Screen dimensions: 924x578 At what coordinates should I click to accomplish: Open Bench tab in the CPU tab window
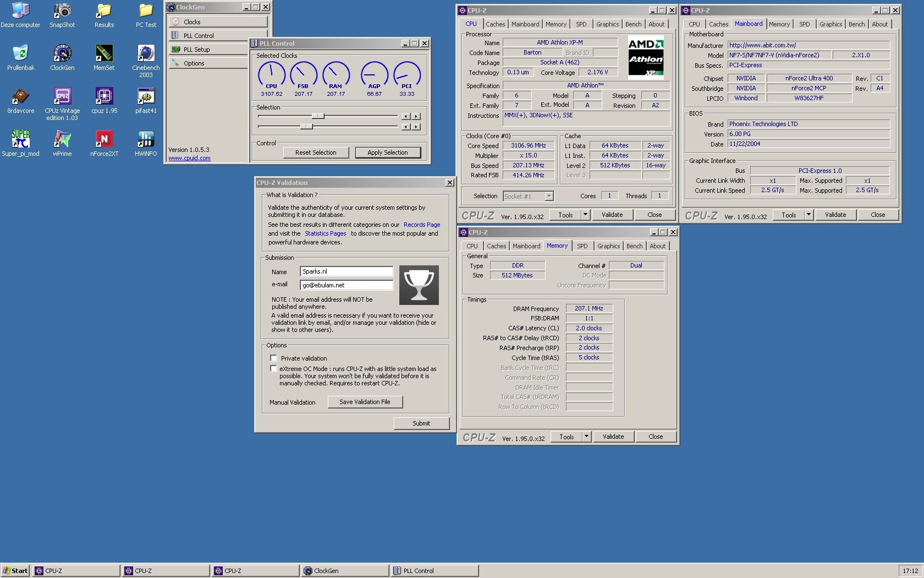point(633,24)
